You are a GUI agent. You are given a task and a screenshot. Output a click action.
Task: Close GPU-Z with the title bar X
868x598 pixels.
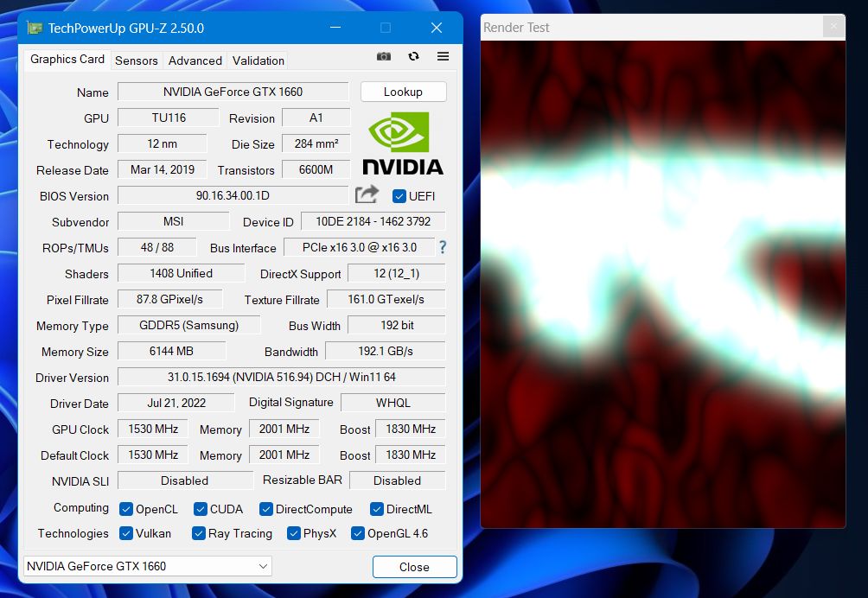[437, 27]
